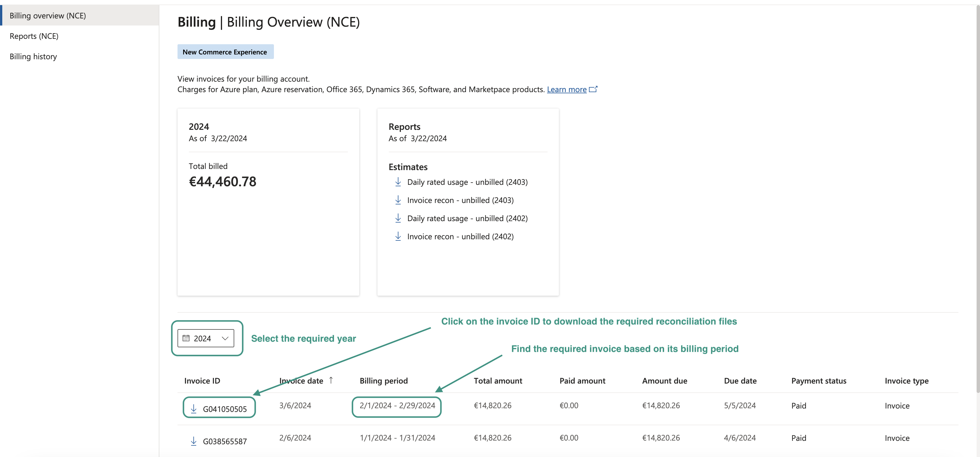Click the Payment status column header
Viewport: 980px width, 457px height.
coord(819,380)
